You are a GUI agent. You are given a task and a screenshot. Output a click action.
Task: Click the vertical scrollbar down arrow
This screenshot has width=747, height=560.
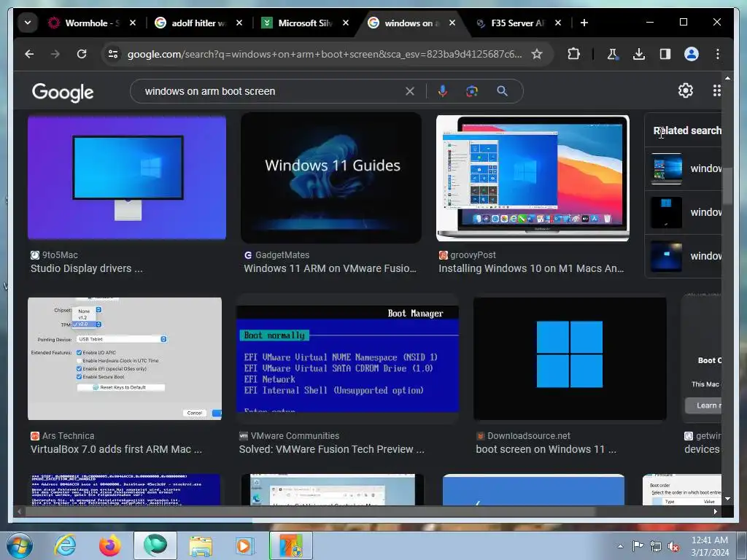click(x=727, y=499)
